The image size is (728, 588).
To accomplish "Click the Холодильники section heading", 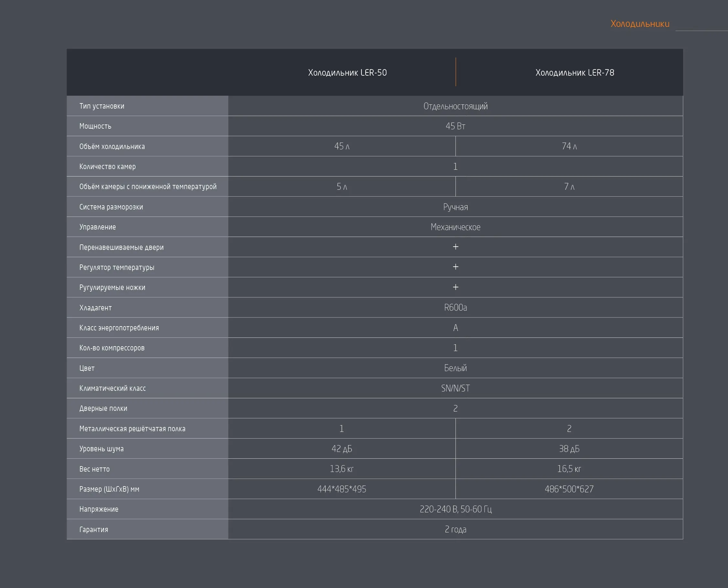I will tap(639, 24).
